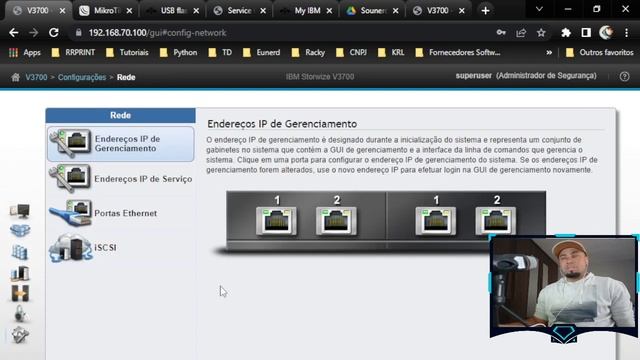Image resolution: width=640 pixels, height=360 pixels.
Task: Open the Python bookmark folder
Action: click(x=178, y=53)
